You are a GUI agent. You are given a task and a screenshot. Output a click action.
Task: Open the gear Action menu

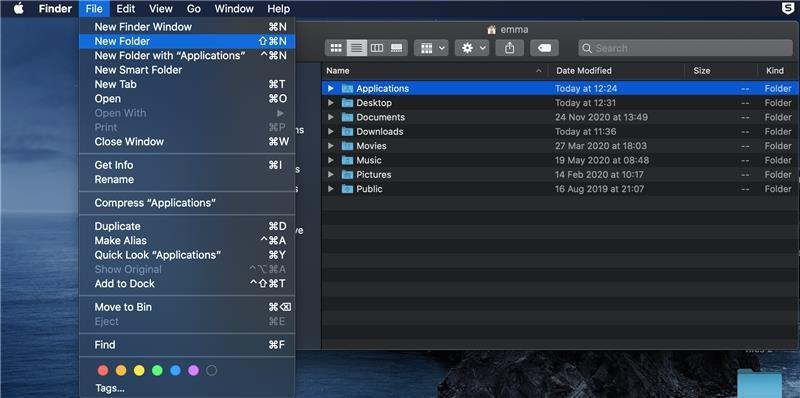(x=472, y=48)
